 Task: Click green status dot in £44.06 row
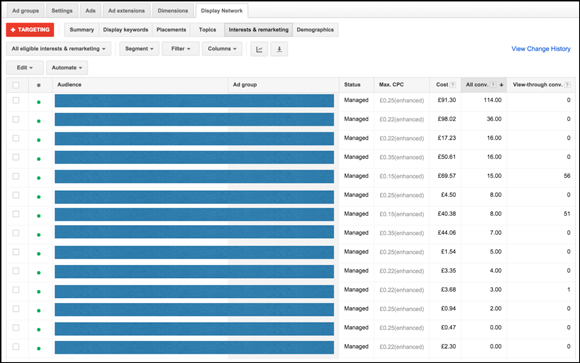tap(38, 235)
